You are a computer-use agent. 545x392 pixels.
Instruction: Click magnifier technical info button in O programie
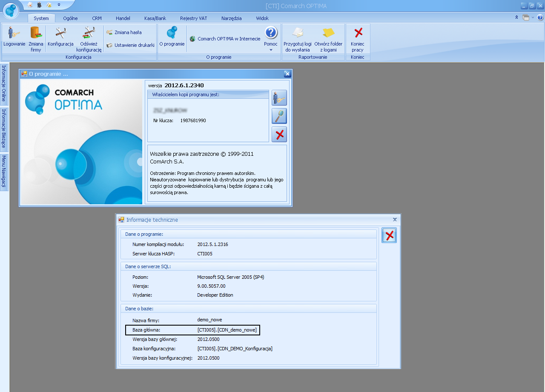click(279, 116)
